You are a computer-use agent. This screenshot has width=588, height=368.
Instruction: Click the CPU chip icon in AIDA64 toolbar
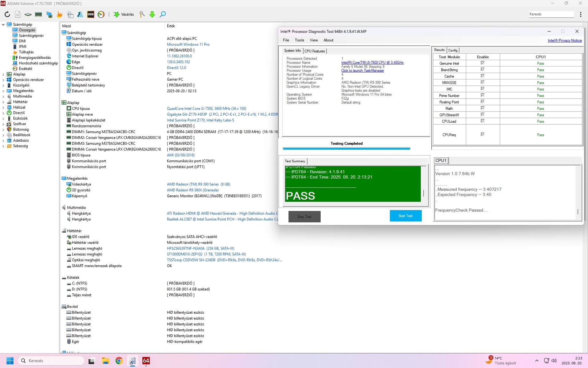tap(28, 14)
